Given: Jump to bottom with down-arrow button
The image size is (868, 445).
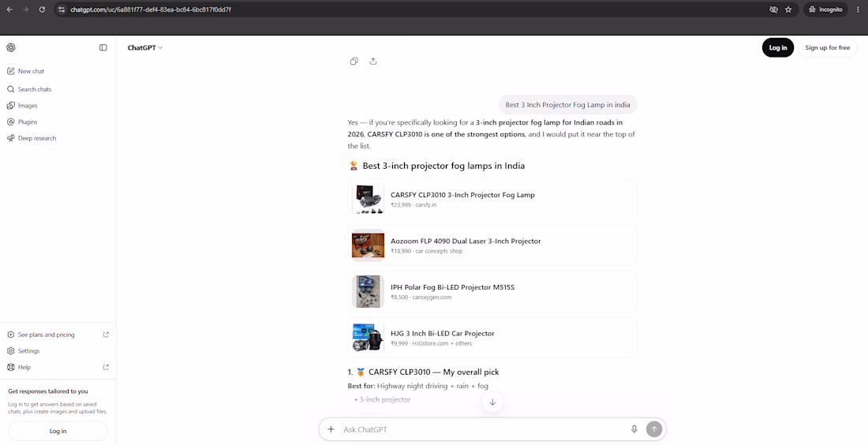Looking at the screenshot, I should pyautogui.click(x=492, y=402).
